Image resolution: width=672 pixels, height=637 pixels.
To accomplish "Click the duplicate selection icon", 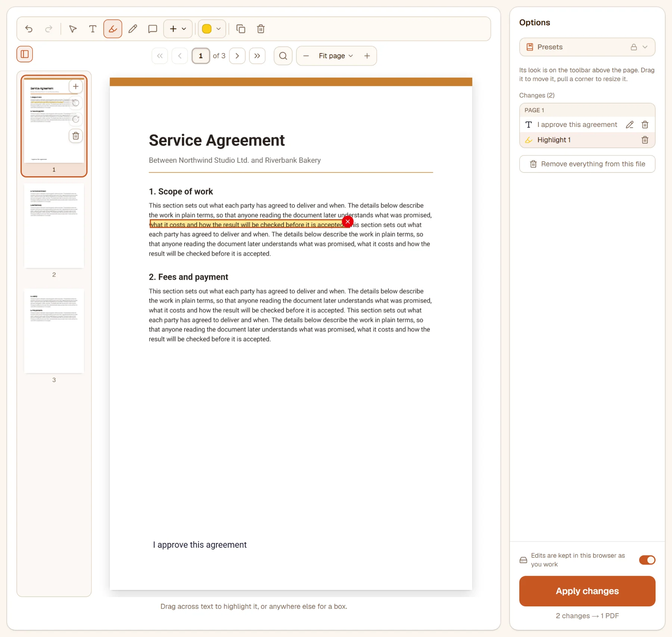I will click(241, 29).
